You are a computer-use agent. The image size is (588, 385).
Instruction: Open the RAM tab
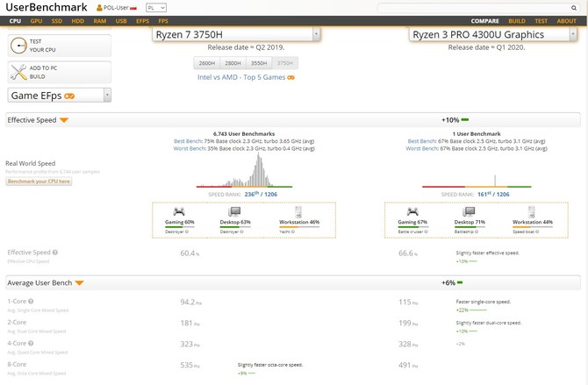pyautogui.click(x=100, y=21)
